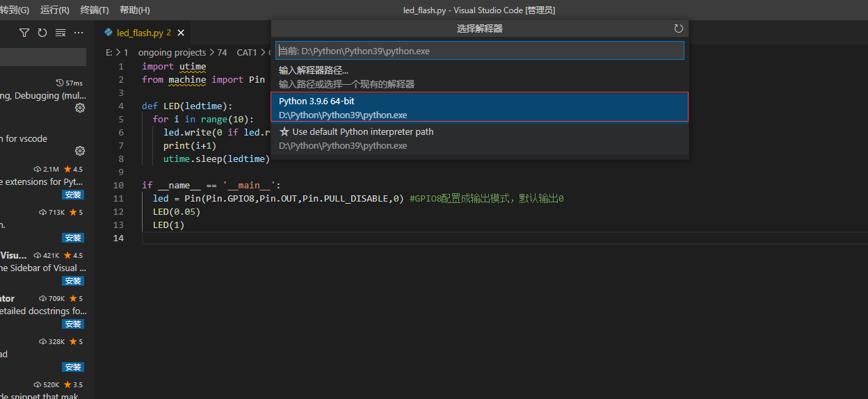Click the 3.5 star rating beside 520K
The width and height of the screenshot is (868, 399).
coord(74,384)
